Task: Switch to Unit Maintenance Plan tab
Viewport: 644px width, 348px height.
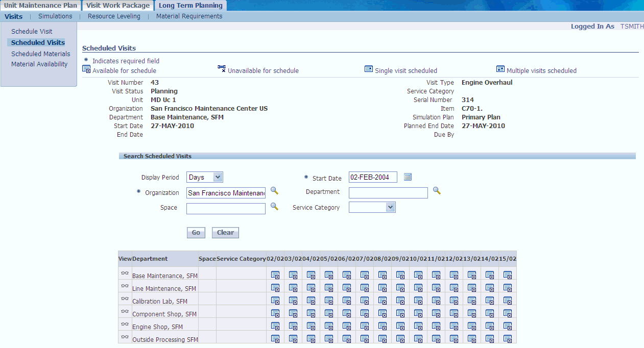Action: (41, 6)
